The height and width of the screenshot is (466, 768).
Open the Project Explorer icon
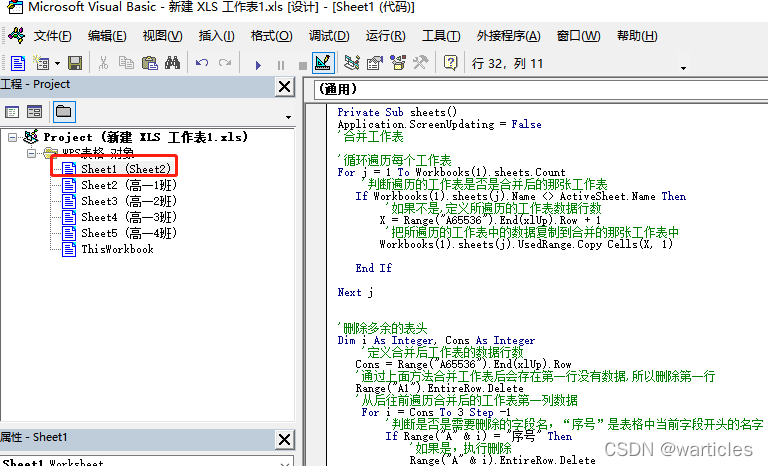pyautogui.click(x=352, y=63)
